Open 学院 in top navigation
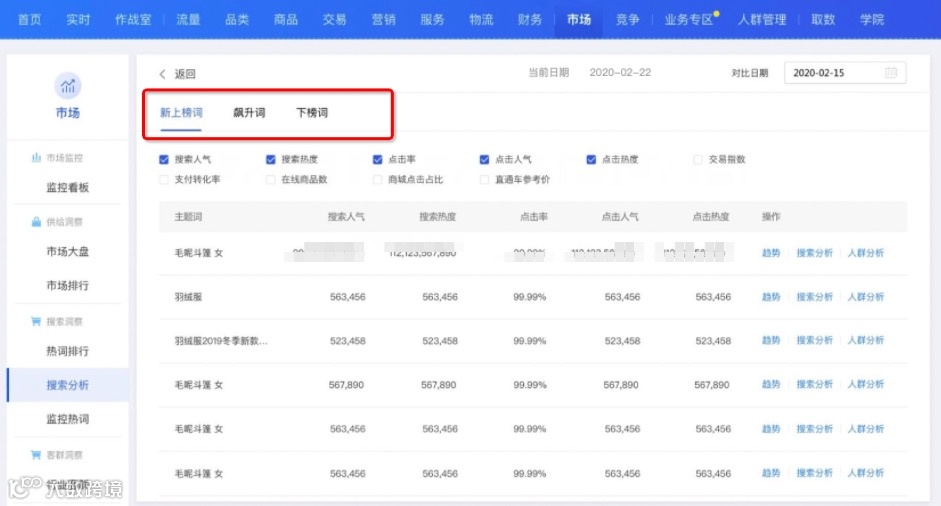Image resolution: width=941 pixels, height=506 pixels. pyautogui.click(x=872, y=20)
